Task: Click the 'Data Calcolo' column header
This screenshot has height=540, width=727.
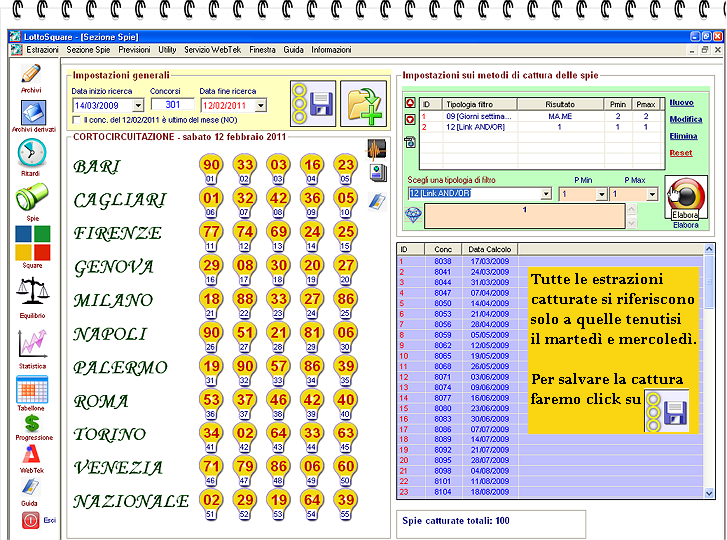Action: pyautogui.click(x=490, y=249)
